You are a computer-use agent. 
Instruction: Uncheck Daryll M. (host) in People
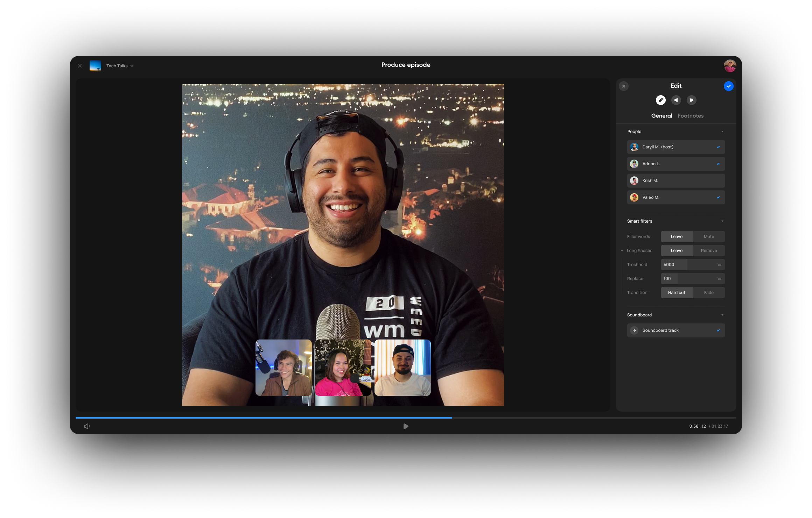click(x=718, y=147)
